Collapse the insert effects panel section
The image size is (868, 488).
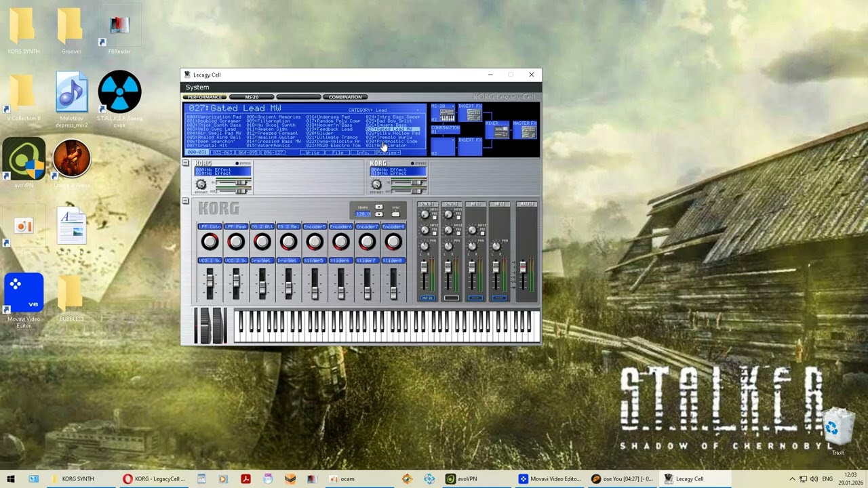[185, 163]
